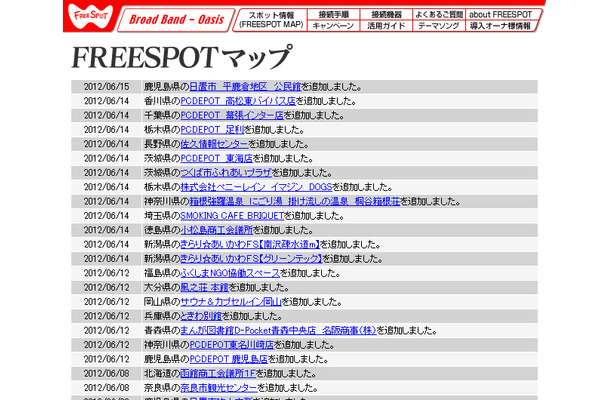The image size is (610, 400).
Task: Select the date beside 北海道 entry
Action: [x=106, y=374]
